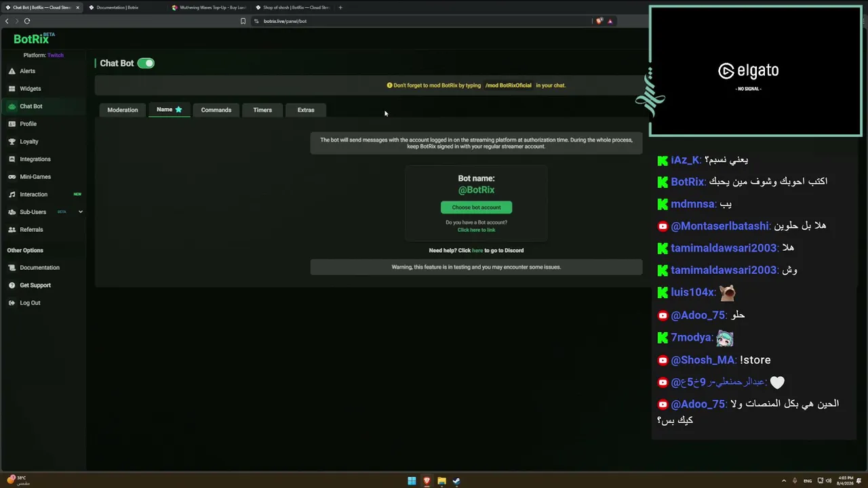868x488 pixels.
Task: Open File Explorer from the taskbar
Action: (441, 481)
